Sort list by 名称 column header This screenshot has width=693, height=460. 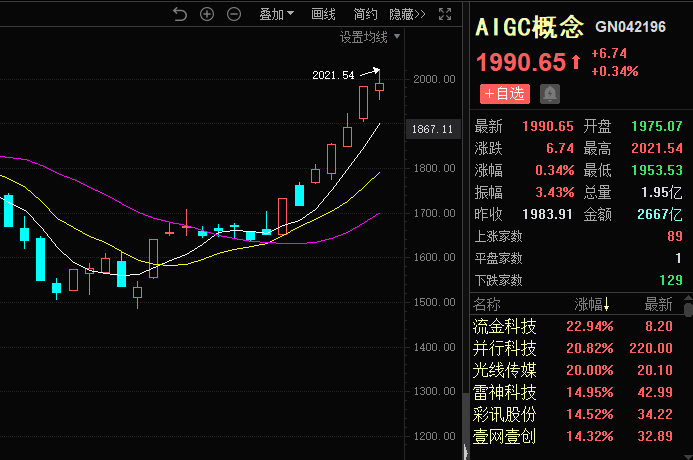[x=488, y=304]
